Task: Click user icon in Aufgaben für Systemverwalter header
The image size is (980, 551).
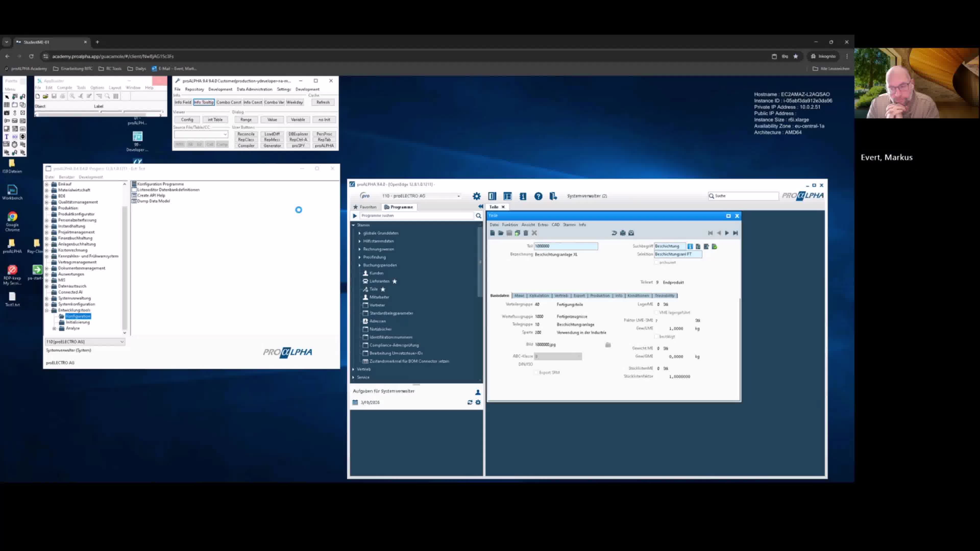Action: tap(478, 392)
